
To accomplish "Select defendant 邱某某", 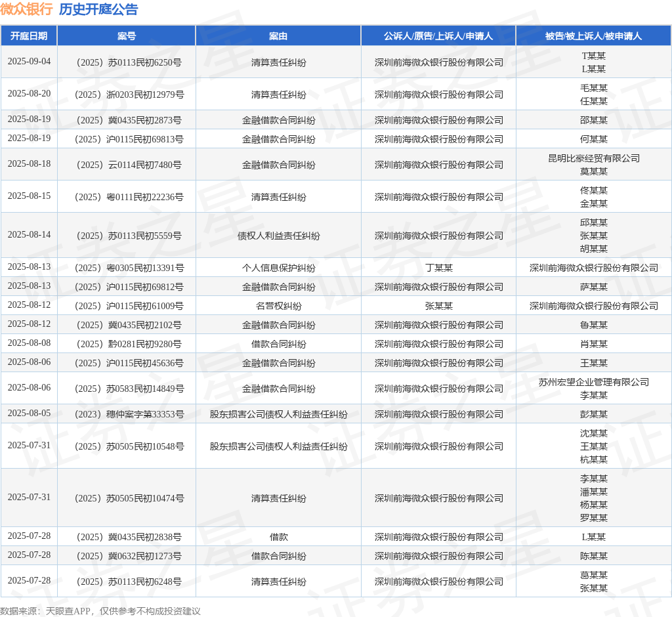I will click(x=593, y=223).
